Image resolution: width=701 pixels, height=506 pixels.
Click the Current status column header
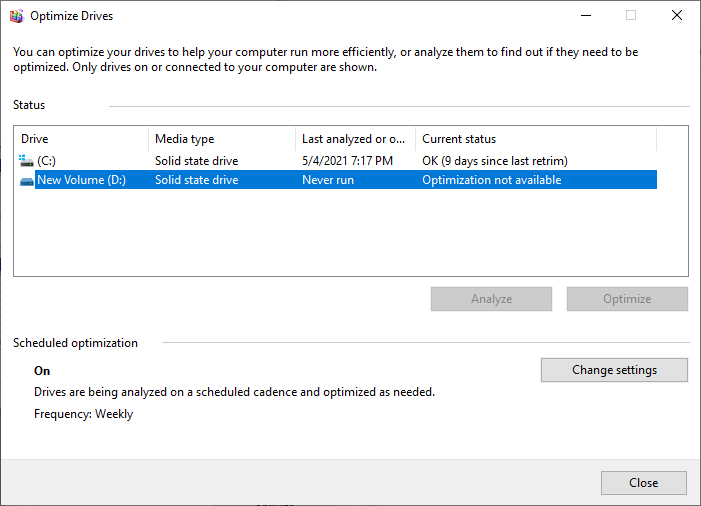[535, 139]
